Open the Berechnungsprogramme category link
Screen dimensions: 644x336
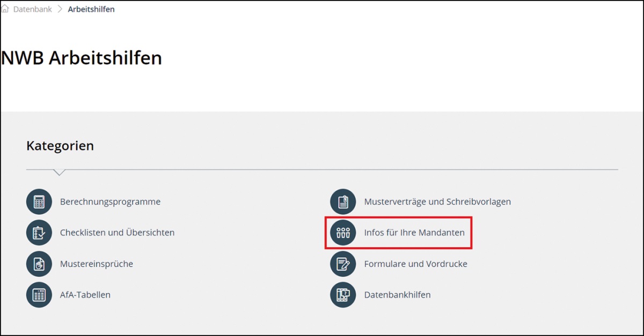click(110, 202)
